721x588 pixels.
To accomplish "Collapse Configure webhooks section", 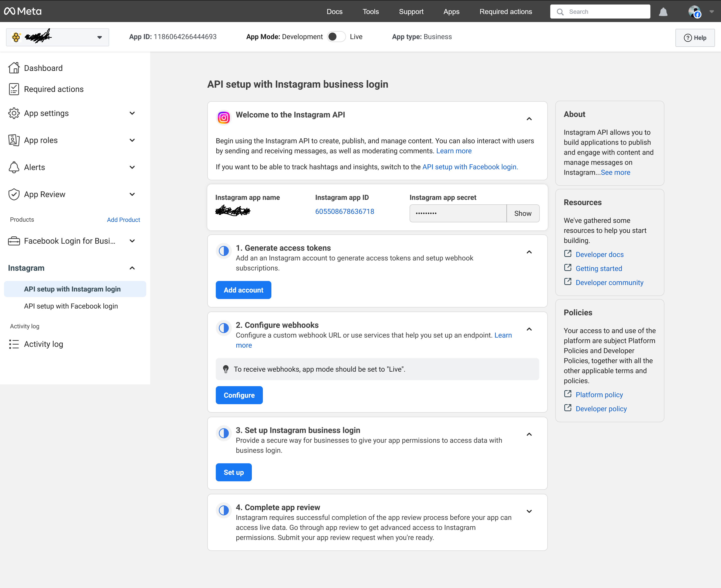I will 529,329.
